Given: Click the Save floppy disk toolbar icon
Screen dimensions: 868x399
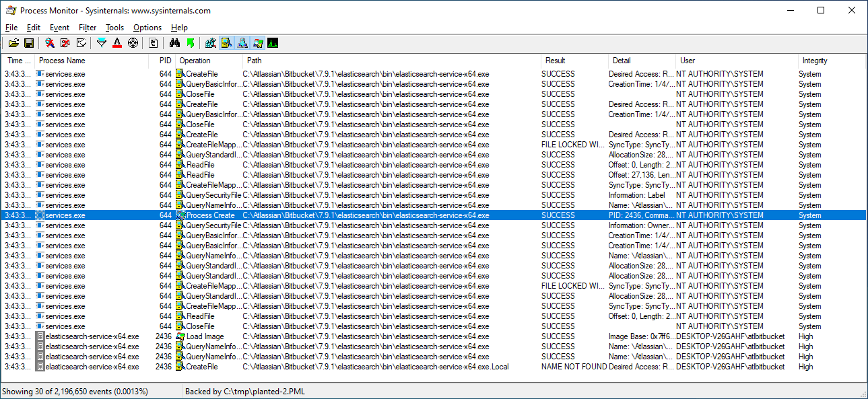Looking at the screenshot, I should (29, 43).
